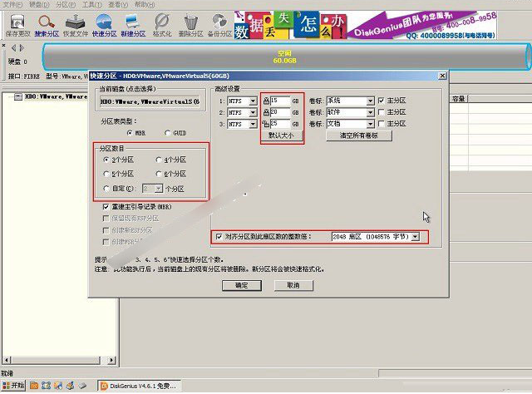Open Search Partition (搜索分区) tool
The image size is (532, 394).
[x=47, y=25]
